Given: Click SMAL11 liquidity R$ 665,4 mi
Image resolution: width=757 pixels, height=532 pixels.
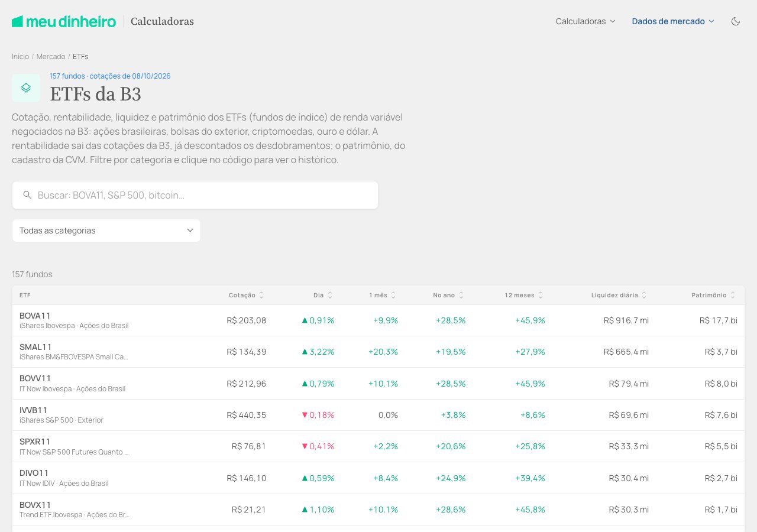Looking at the screenshot, I should (626, 352).
